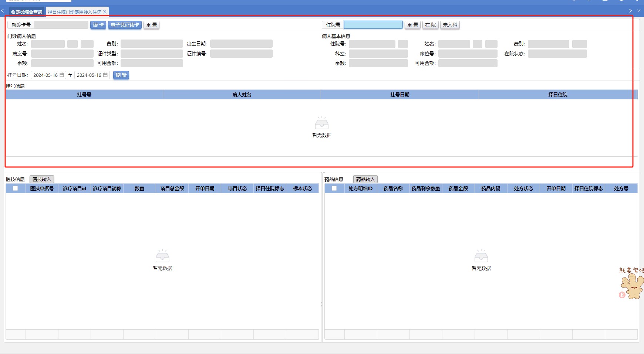Click 重置 button next to 电子凭证读卡

[151, 25]
